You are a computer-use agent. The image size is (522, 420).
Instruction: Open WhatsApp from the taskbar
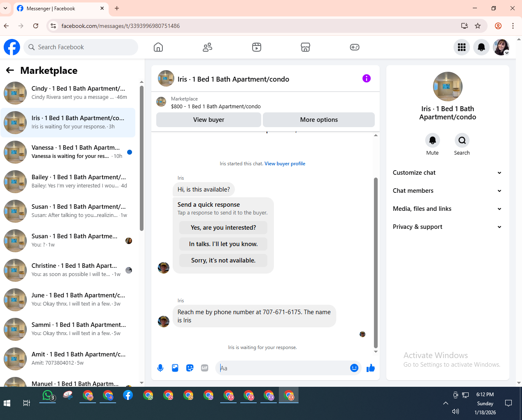pos(48,395)
